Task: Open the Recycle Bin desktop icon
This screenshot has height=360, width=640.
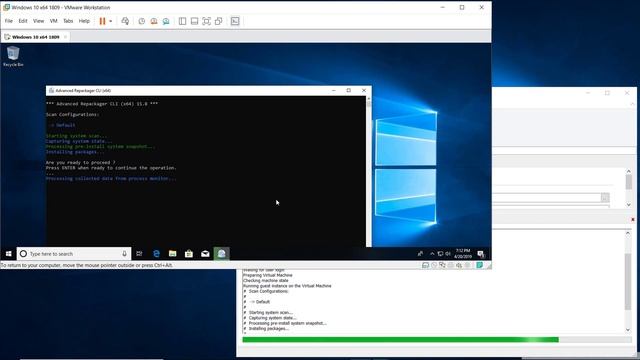Action: [13, 56]
